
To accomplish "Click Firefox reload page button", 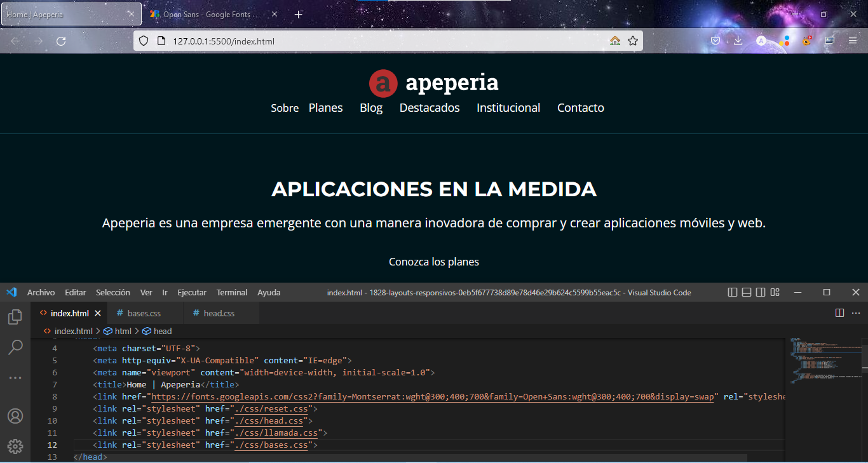I will pos(61,41).
